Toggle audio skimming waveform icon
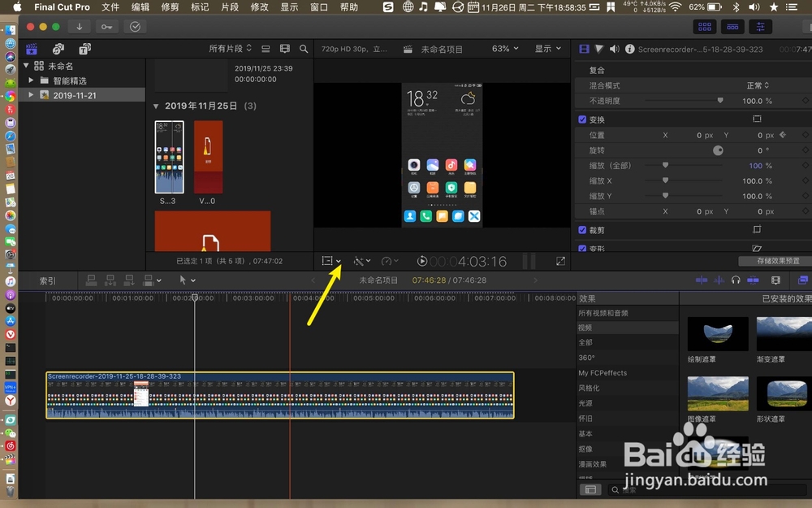The width and height of the screenshot is (812, 508). tap(719, 280)
